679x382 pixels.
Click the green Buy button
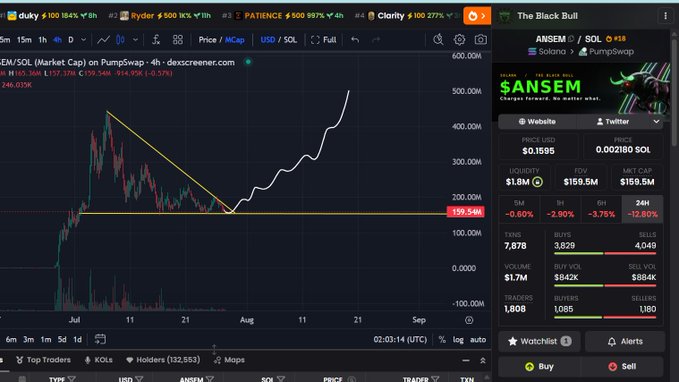pos(539,366)
